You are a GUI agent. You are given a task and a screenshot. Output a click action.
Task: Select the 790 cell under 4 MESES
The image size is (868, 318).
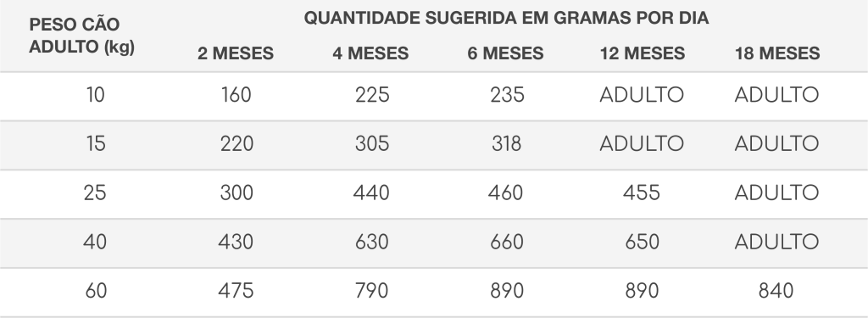pos(371,291)
